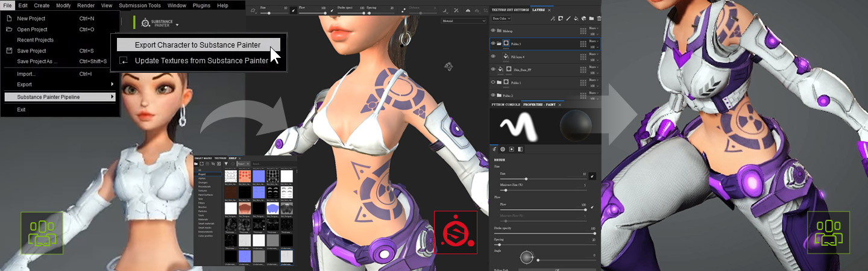This screenshot has width=868, height=271.
Task: Click the delete layer trash icon
Action: tap(599, 19)
